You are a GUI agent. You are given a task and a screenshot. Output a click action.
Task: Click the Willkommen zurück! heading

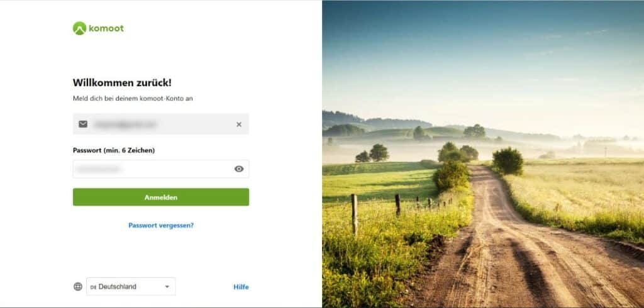point(122,82)
